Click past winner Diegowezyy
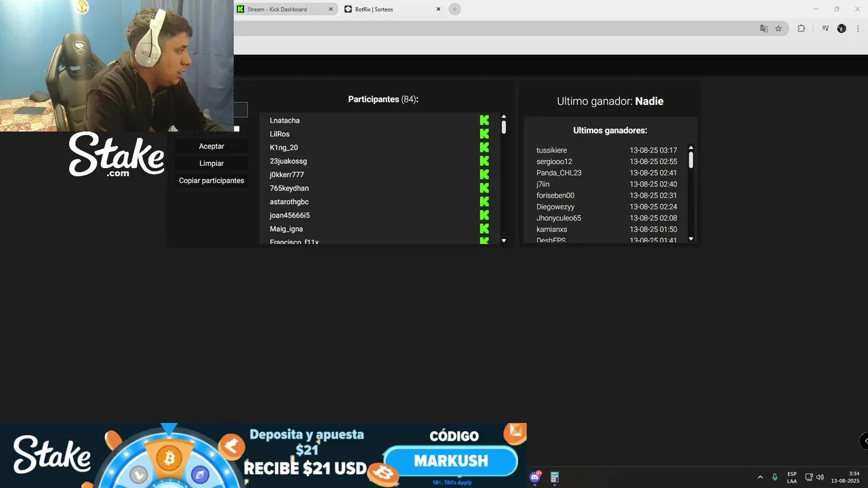Viewport: 868px width, 488px height. [555, 207]
